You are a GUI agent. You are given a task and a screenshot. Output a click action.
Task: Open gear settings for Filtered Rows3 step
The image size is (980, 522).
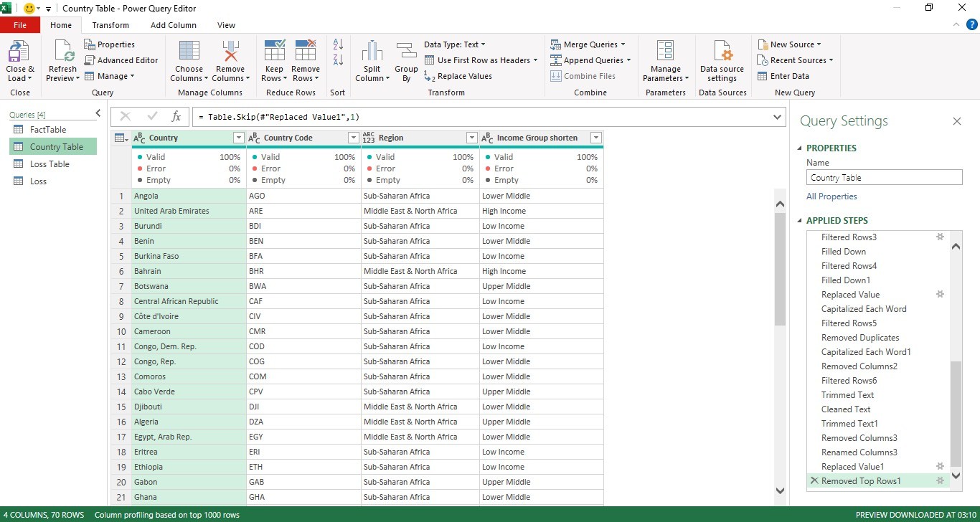click(x=940, y=237)
